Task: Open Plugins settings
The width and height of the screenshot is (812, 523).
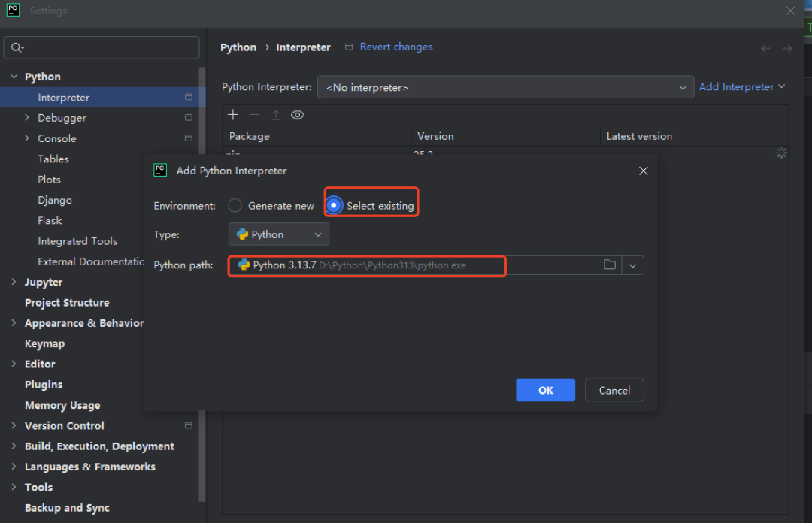Action: [x=44, y=384]
